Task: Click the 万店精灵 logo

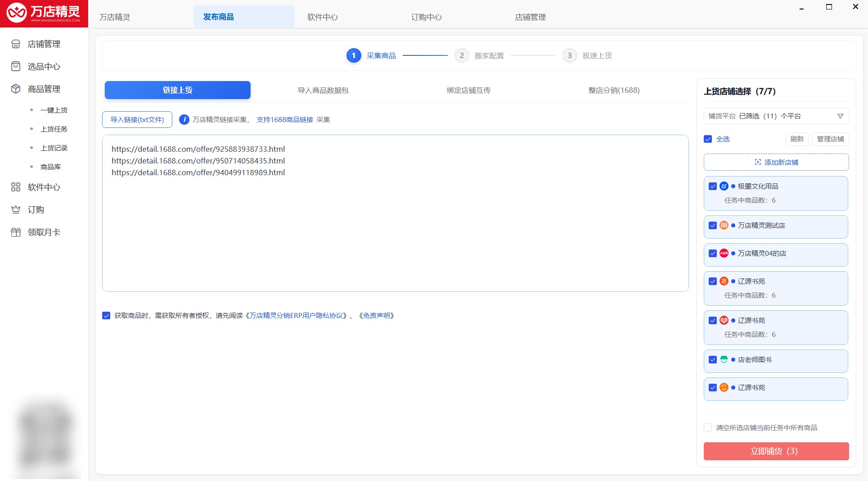Action: (x=44, y=14)
